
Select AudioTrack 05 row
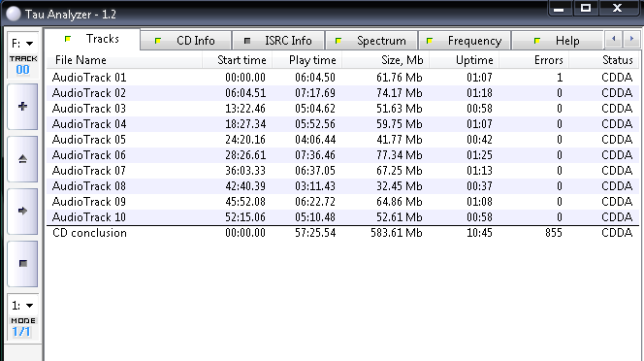342,140
